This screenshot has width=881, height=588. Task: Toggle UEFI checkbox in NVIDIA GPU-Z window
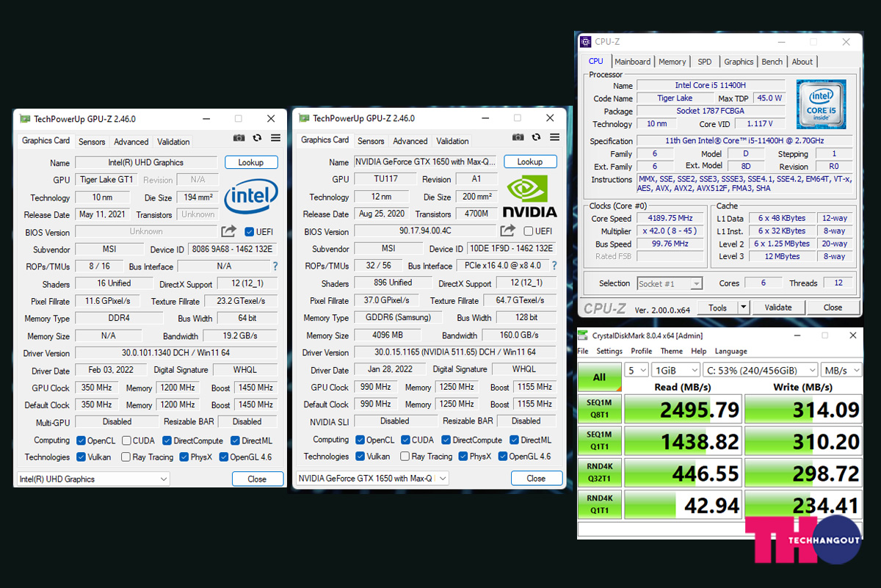click(529, 231)
